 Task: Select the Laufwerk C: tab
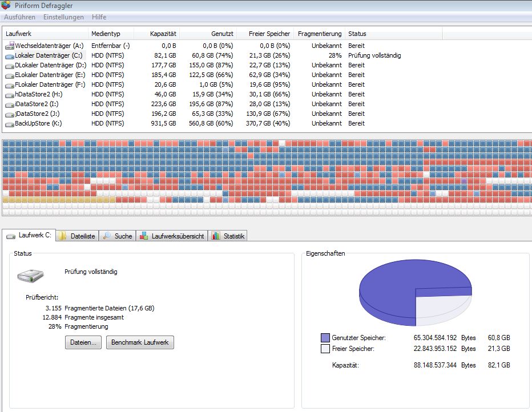(x=29, y=235)
